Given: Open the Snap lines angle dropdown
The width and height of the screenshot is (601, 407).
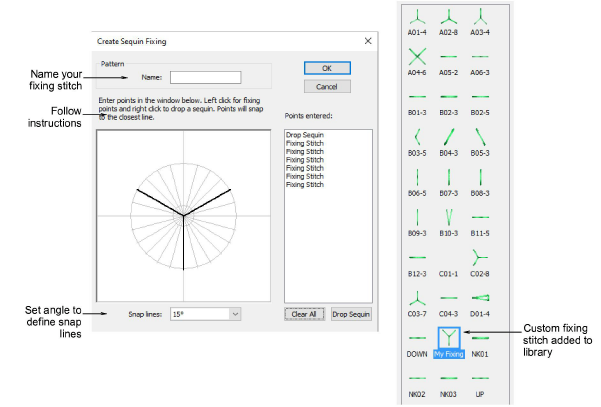Looking at the screenshot, I should 206,314.
